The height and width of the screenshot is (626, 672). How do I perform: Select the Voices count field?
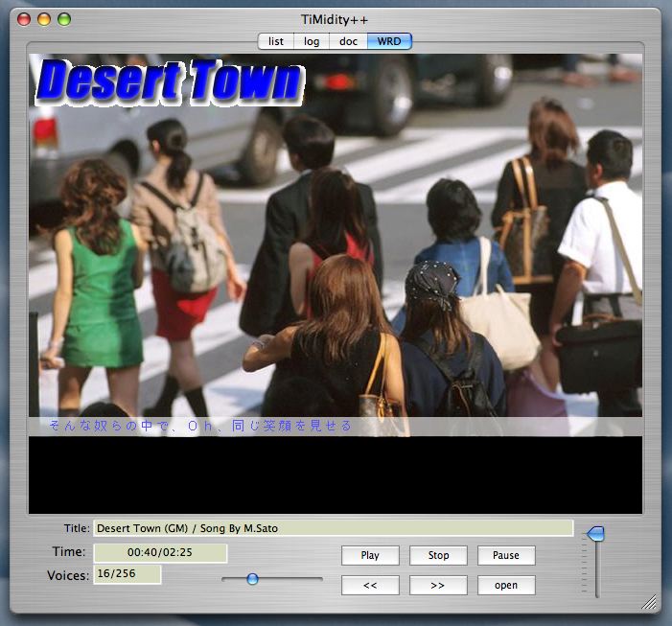(127, 575)
